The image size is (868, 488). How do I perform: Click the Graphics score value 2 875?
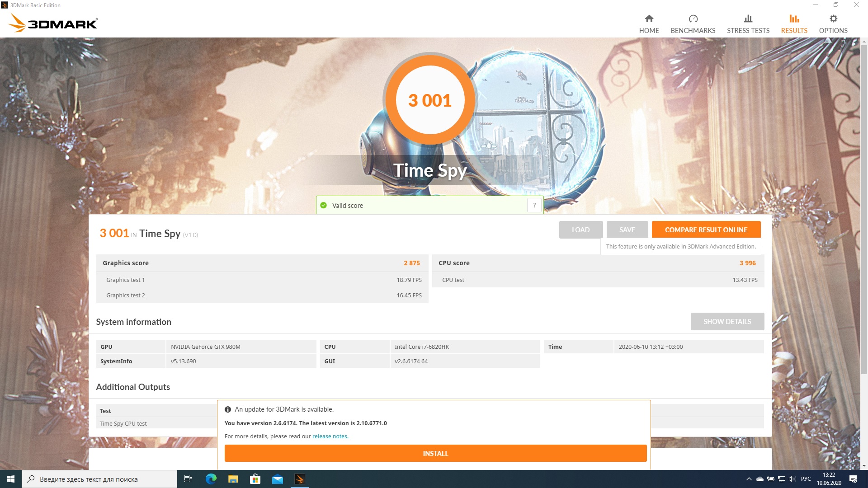pos(411,263)
